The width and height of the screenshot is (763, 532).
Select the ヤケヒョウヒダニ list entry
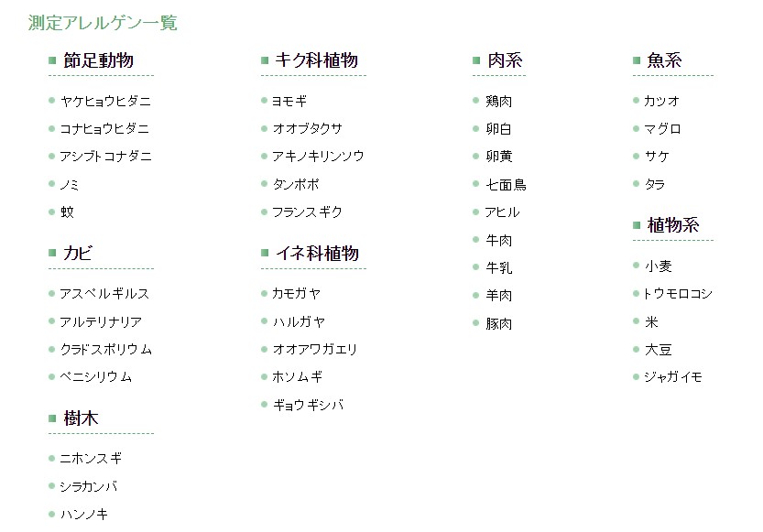coord(105,101)
